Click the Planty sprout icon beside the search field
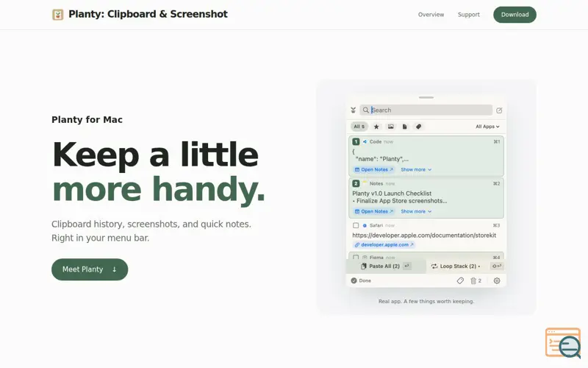 pyautogui.click(x=353, y=110)
